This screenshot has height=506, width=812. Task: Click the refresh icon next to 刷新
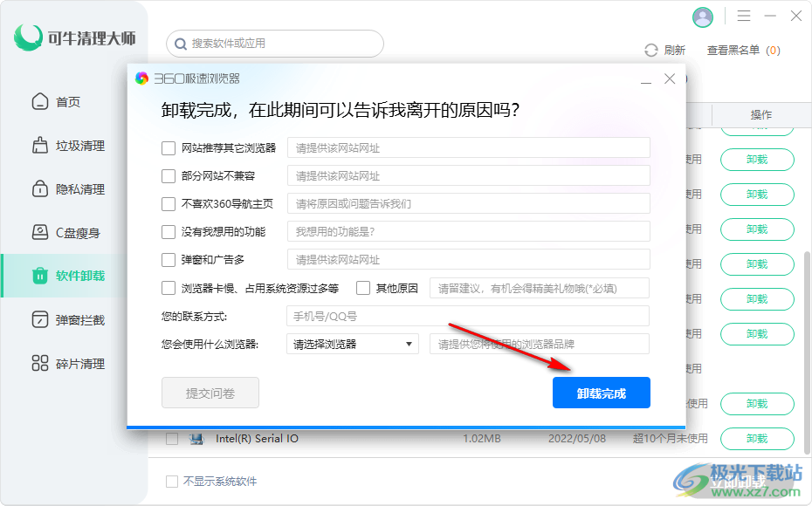click(651, 51)
